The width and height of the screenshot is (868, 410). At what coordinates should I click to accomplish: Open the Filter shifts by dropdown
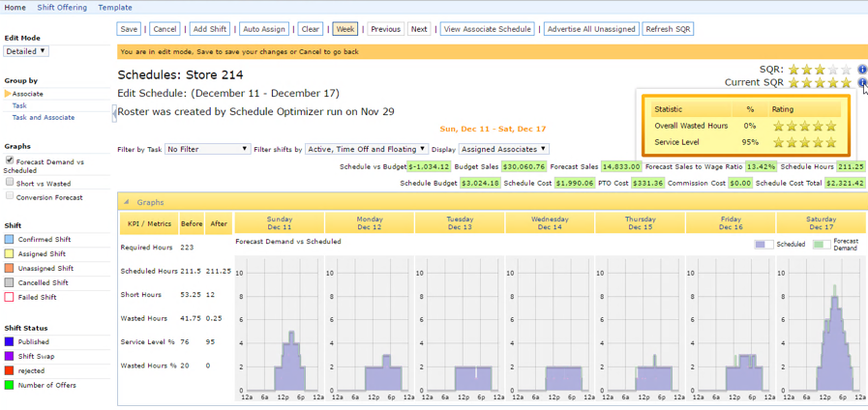[367, 149]
